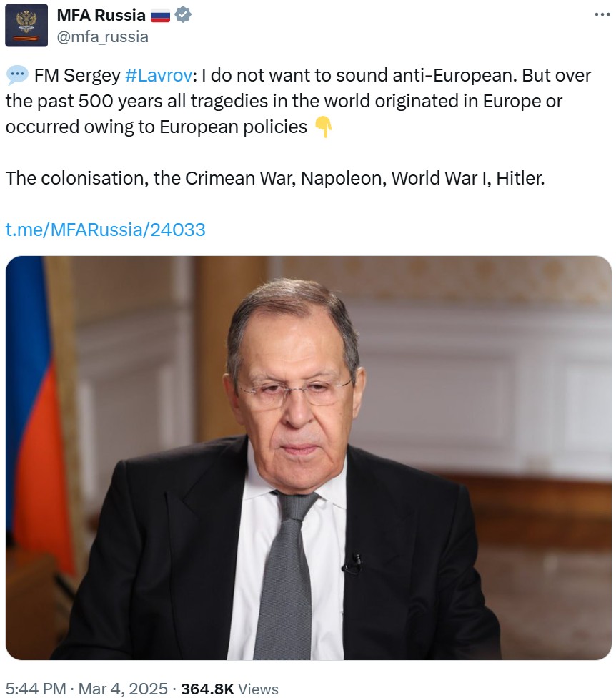The image size is (616, 698).
Task: Click the speech bubble emoji at tweet start
Action: tap(17, 75)
